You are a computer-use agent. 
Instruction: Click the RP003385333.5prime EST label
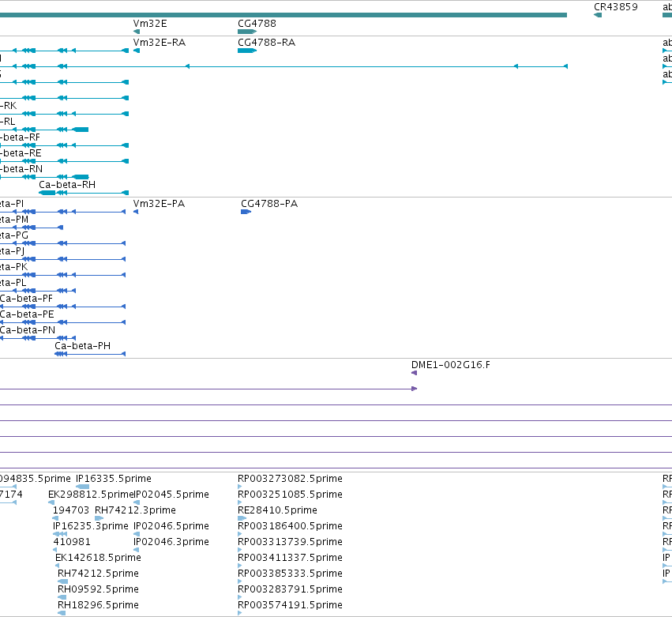[x=290, y=574]
